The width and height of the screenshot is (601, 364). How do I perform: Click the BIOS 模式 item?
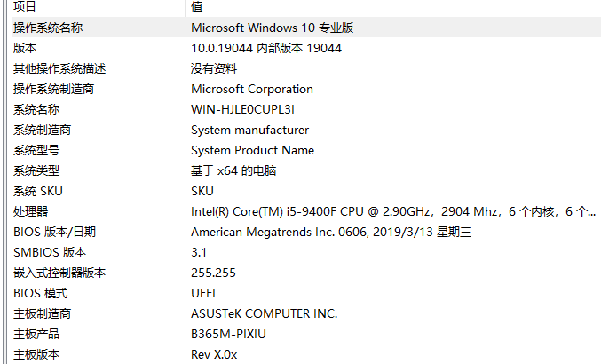tap(40, 293)
